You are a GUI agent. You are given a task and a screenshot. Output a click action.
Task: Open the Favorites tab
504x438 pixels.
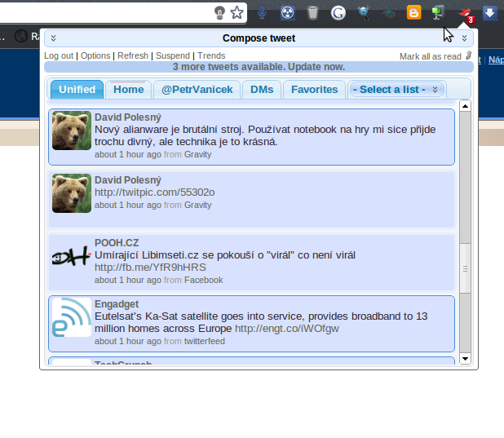(314, 90)
